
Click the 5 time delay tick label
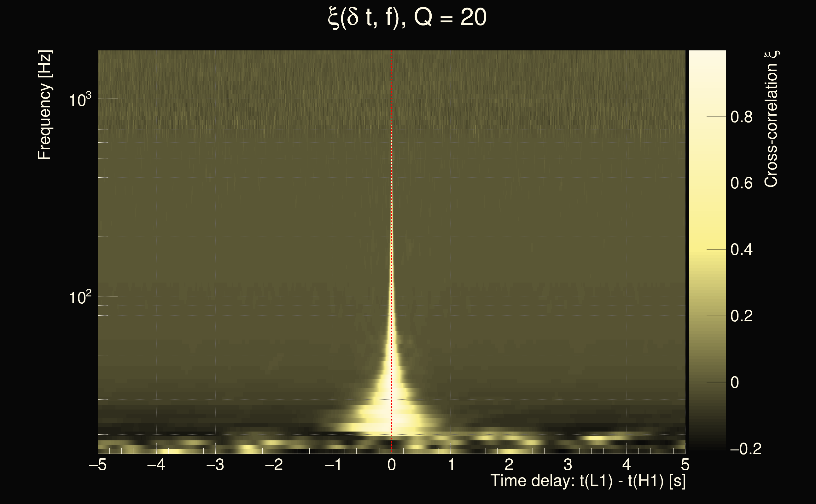pyautogui.click(x=685, y=465)
